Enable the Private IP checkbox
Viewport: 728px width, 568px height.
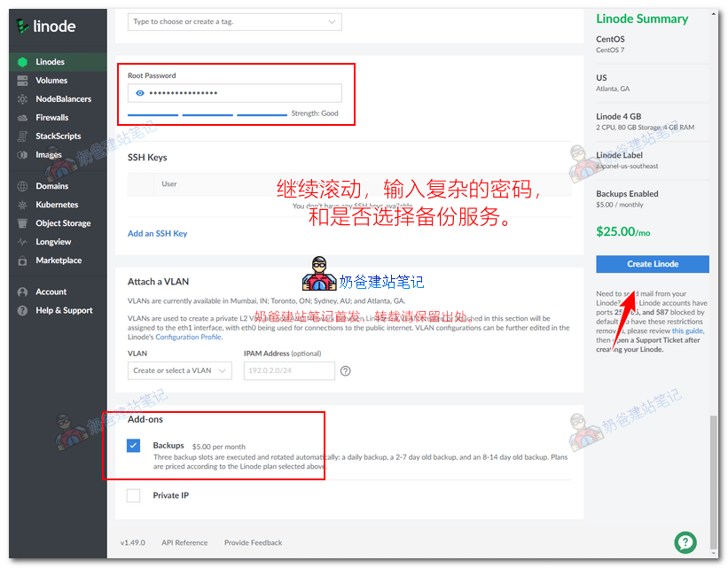coord(133,496)
